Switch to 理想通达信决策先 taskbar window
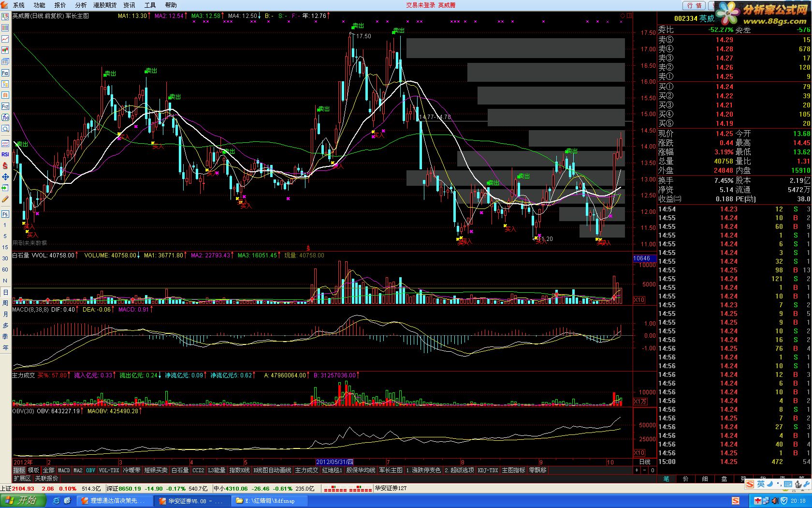This screenshot has width=812, height=508. pyautogui.click(x=114, y=501)
